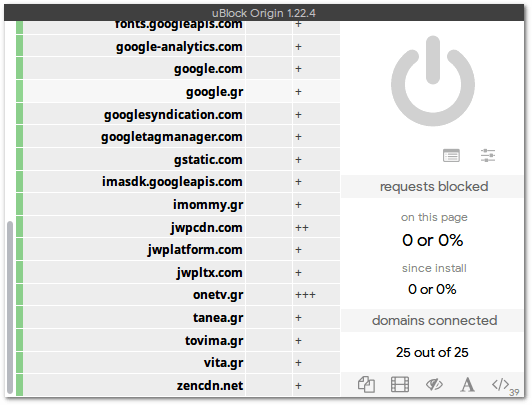Click the domain list scrollbar
The image size is (532, 405).
(x=10, y=307)
